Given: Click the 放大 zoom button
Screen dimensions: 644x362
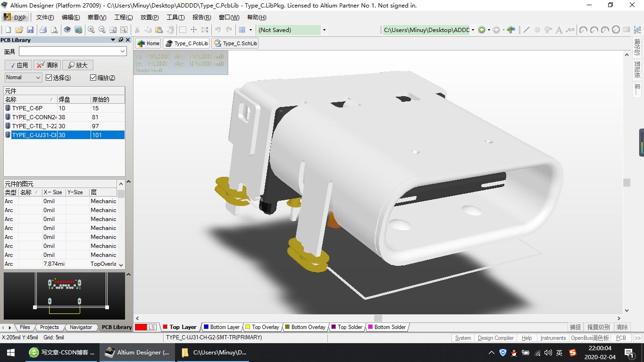Looking at the screenshot, I should tap(78, 65).
